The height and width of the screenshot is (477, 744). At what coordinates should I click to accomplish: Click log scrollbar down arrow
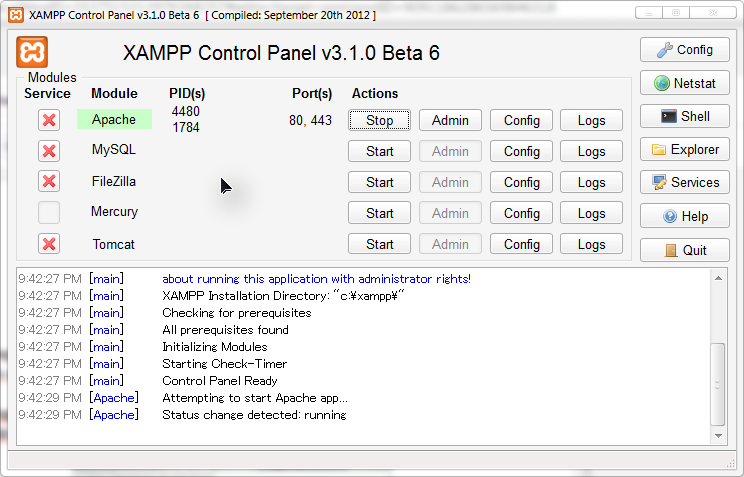click(x=718, y=435)
